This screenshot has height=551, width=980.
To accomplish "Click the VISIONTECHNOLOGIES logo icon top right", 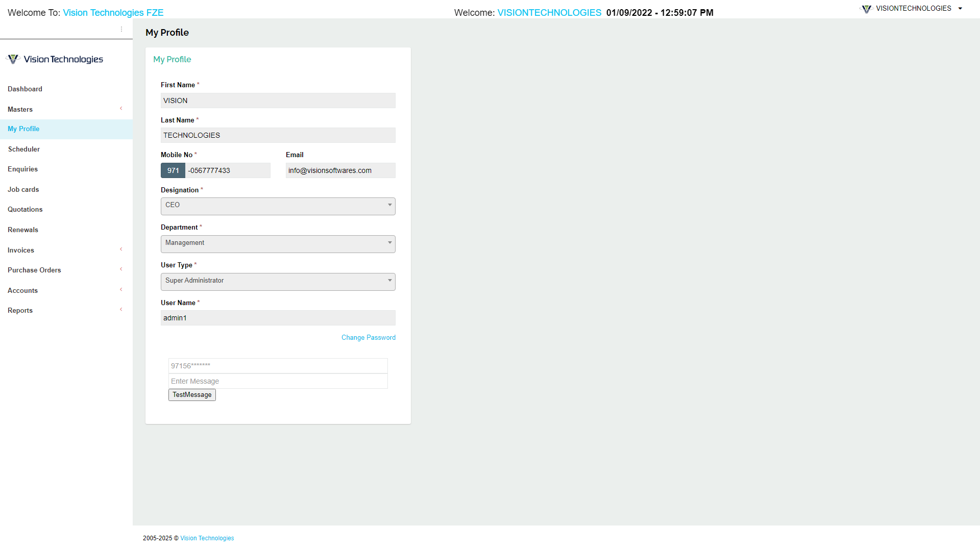I will (x=866, y=9).
